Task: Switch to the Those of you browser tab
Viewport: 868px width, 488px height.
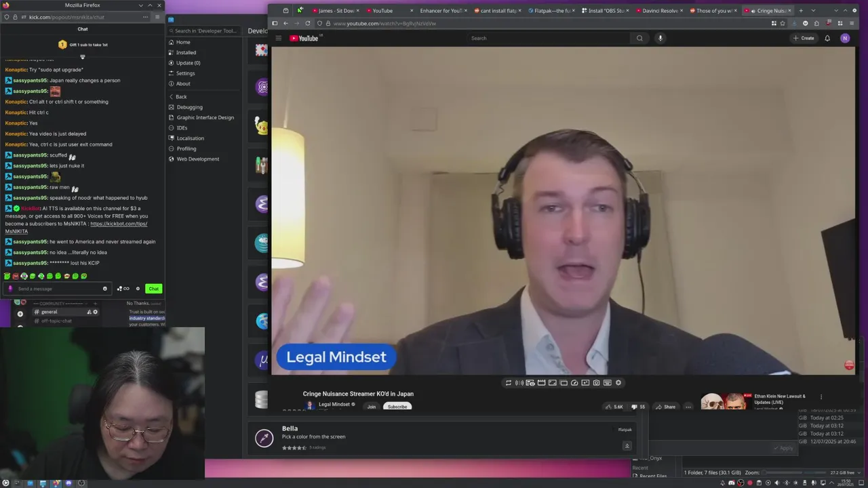Action: [x=712, y=11]
